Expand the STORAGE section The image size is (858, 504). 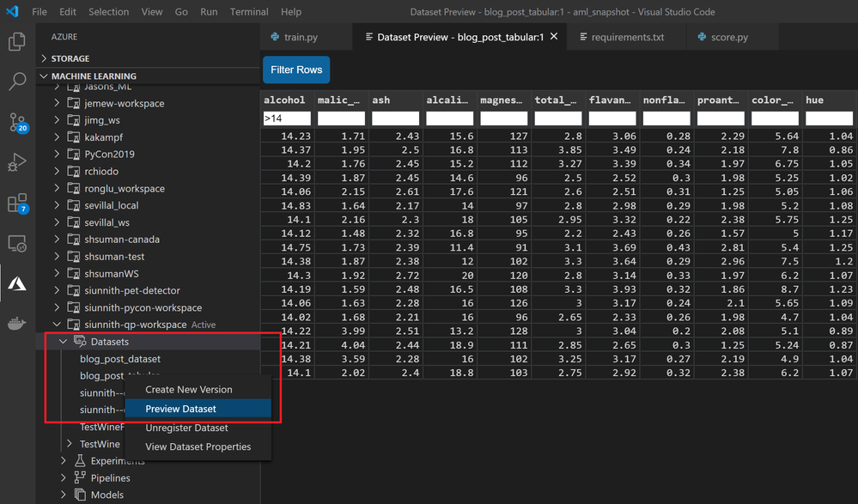(45, 58)
